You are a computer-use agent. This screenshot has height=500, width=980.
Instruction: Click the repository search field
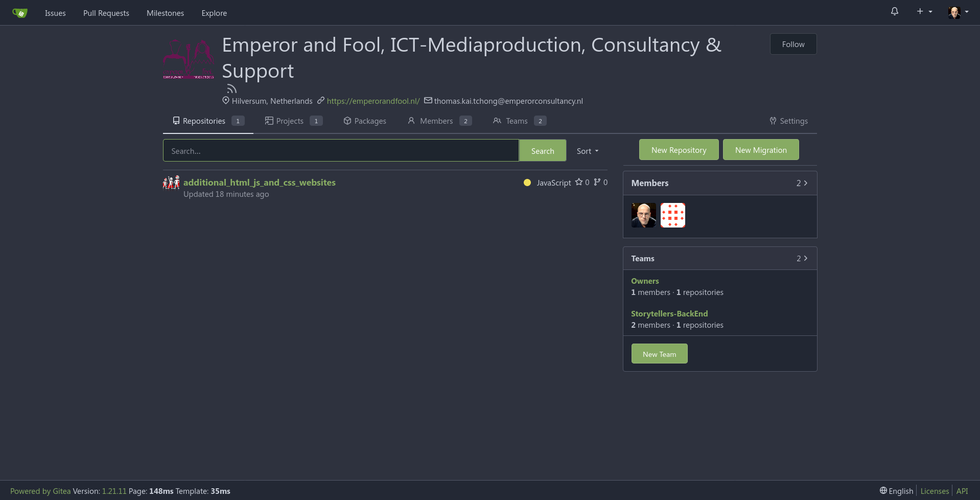[x=340, y=150]
